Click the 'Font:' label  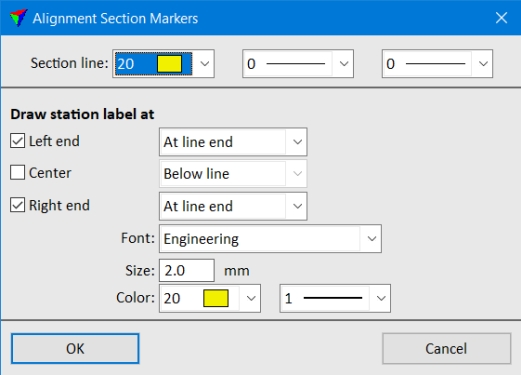click(x=138, y=238)
